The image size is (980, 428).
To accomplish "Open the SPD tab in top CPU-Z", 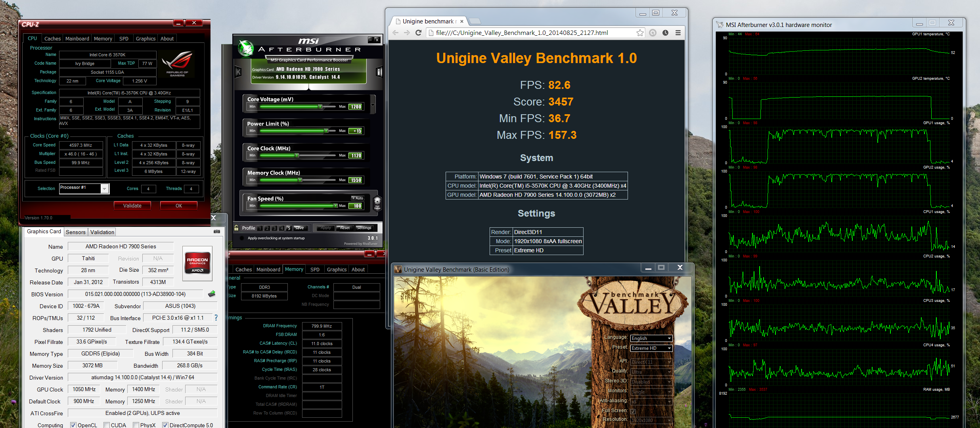I will 124,38.
